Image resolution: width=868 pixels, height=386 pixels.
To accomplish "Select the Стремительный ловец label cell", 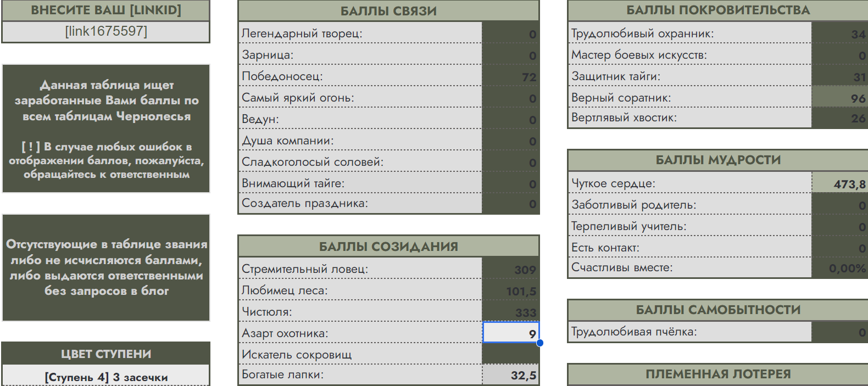I will click(x=360, y=269).
